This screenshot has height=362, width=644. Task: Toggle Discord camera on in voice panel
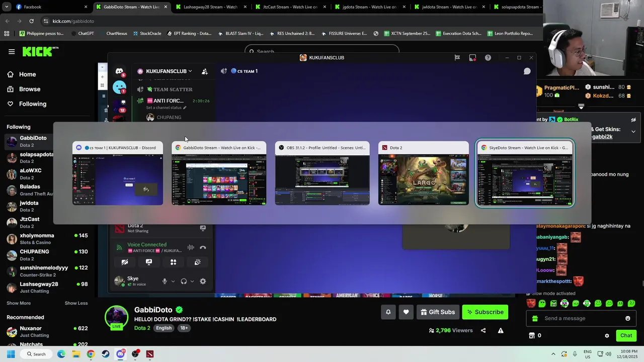(x=125, y=262)
